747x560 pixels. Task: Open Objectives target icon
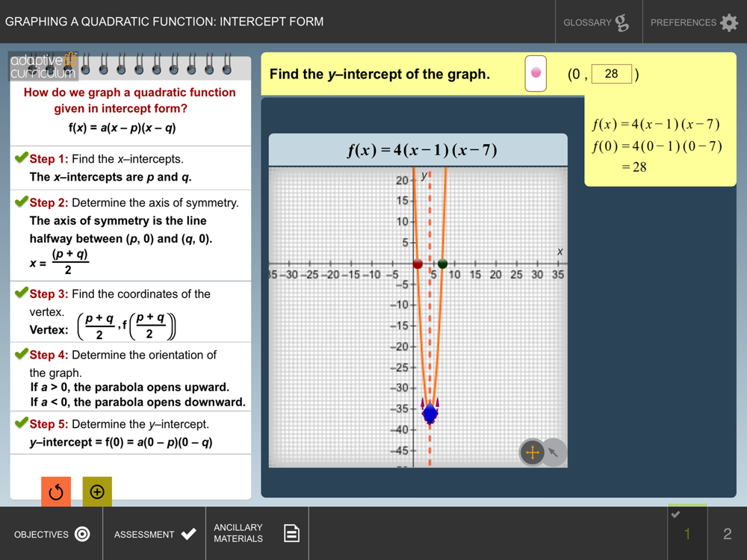coord(82,535)
